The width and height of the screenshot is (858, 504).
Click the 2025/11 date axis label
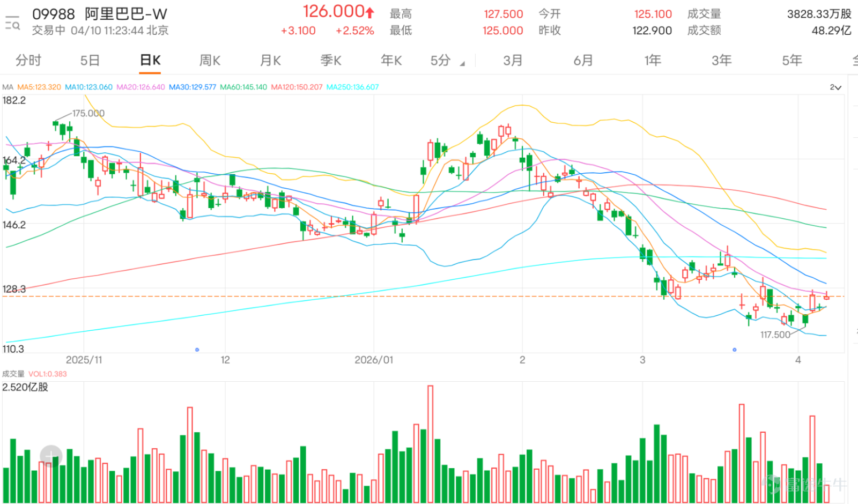(x=84, y=360)
